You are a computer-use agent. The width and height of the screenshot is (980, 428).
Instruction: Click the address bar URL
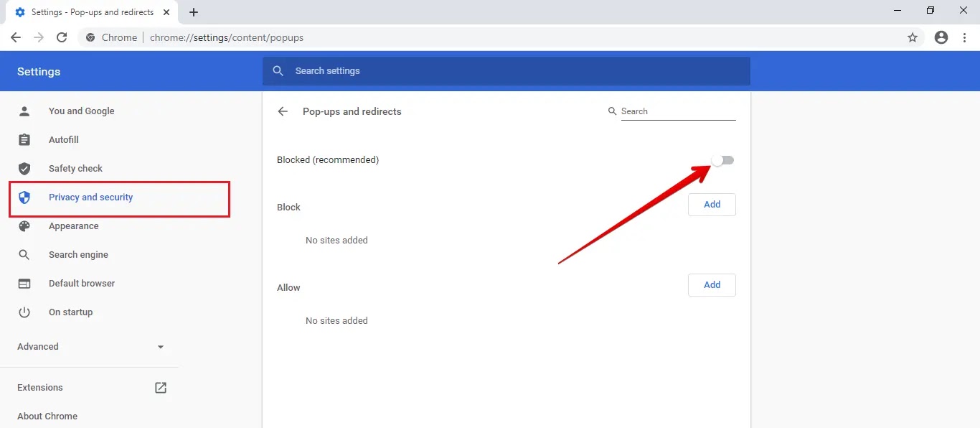pos(227,37)
